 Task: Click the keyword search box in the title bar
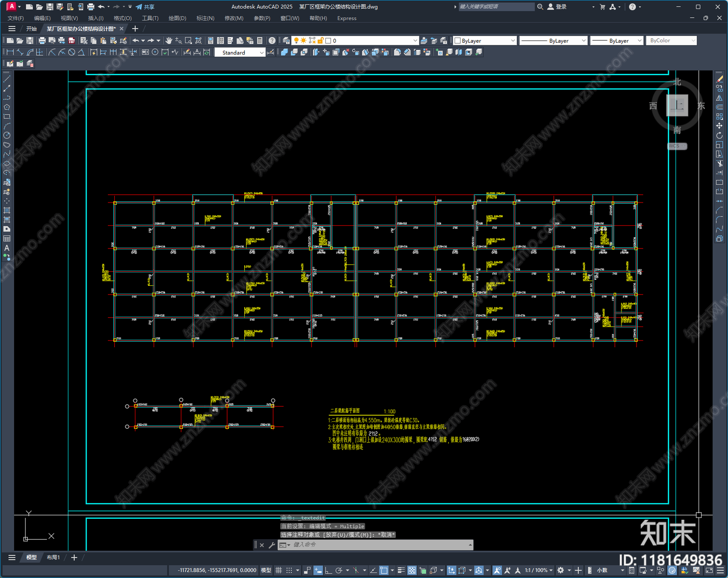tap(496, 7)
